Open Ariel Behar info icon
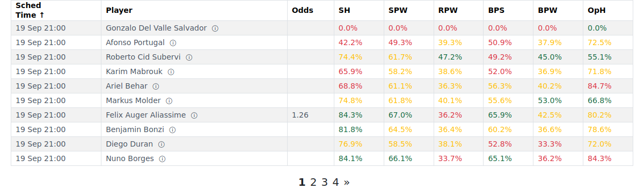This screenshot has width=644, height=196. [156, 86]
